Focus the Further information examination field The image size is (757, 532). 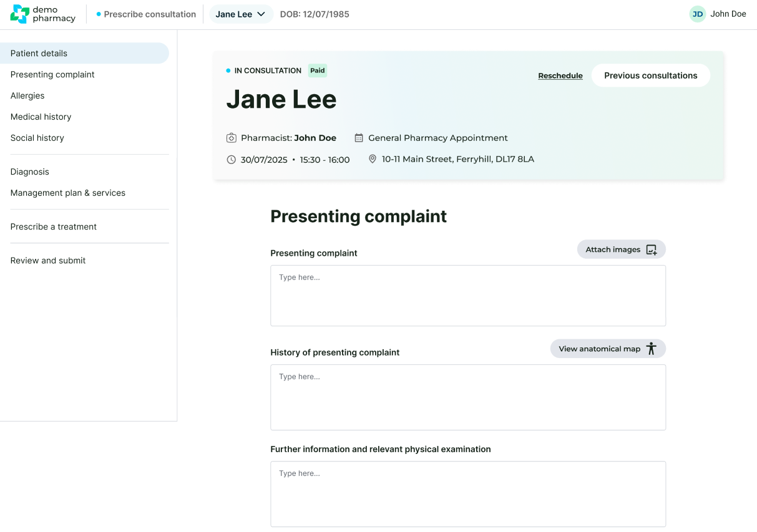click(467, 494)
